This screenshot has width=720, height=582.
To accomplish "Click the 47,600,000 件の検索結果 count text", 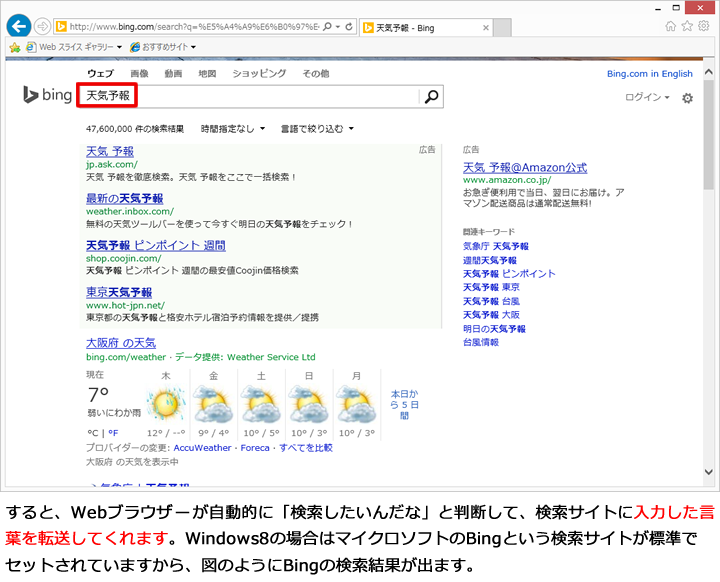I will click(135, 129).
